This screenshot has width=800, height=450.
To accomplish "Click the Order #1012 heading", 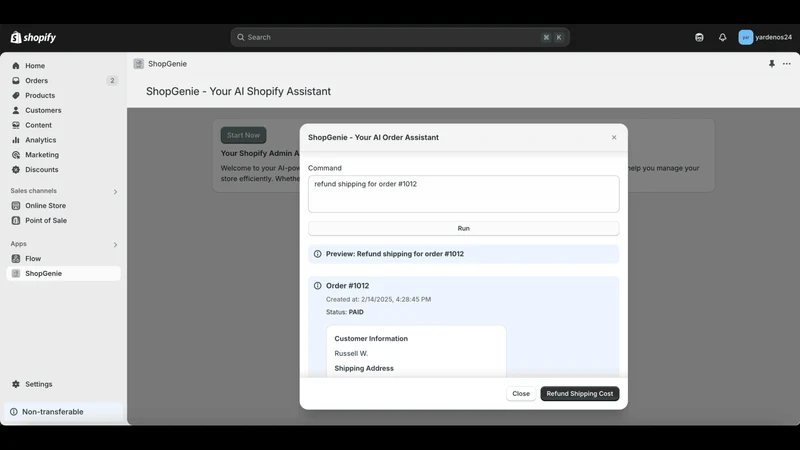I will (347, 286).
